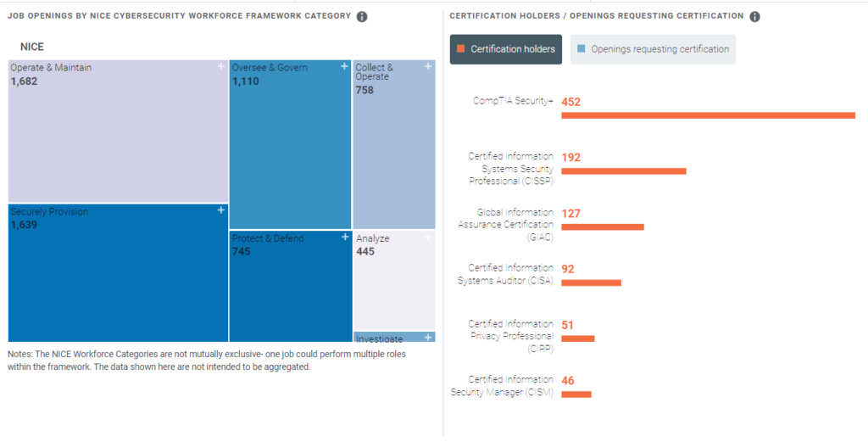The image size is (868, 442).
Task: Click the CompTIA Security+ bar
Action: coord(708,115)
